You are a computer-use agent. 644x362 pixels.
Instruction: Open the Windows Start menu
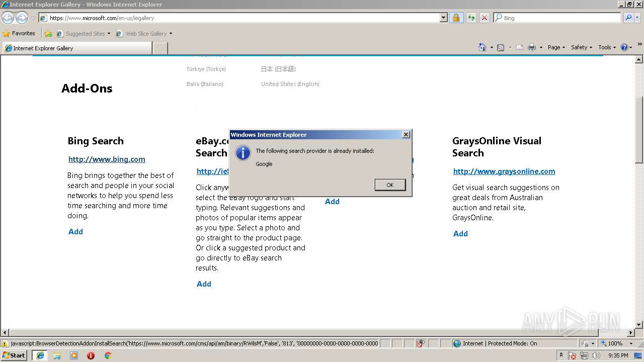pos(14,355)
